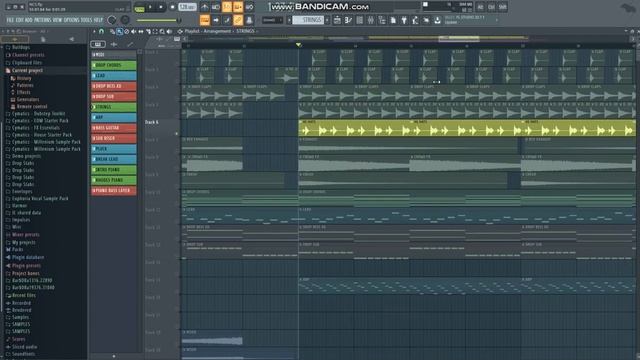Screen dimensions: 640x360
Task: Adjust the master volume knob
Action: pyautogui.click(x=112, y=20)
